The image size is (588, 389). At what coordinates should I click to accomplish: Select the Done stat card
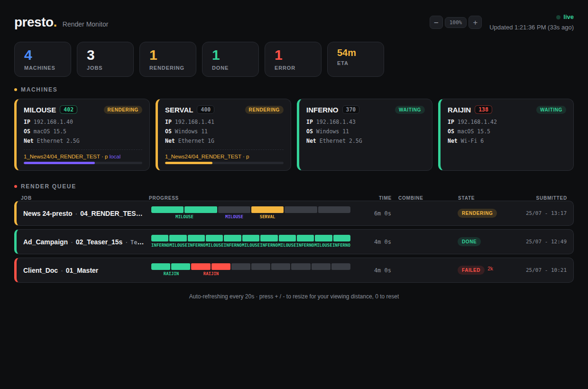tap(230, 59)
